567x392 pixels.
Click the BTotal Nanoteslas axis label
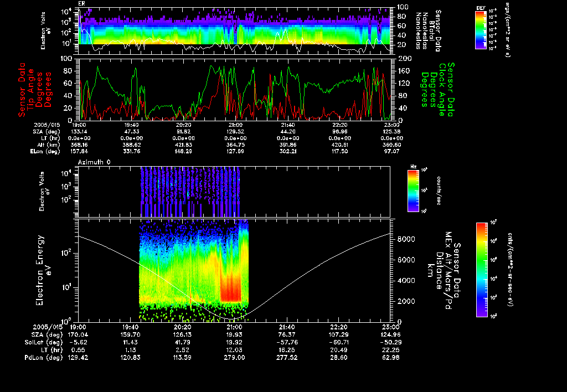point(429,30)
